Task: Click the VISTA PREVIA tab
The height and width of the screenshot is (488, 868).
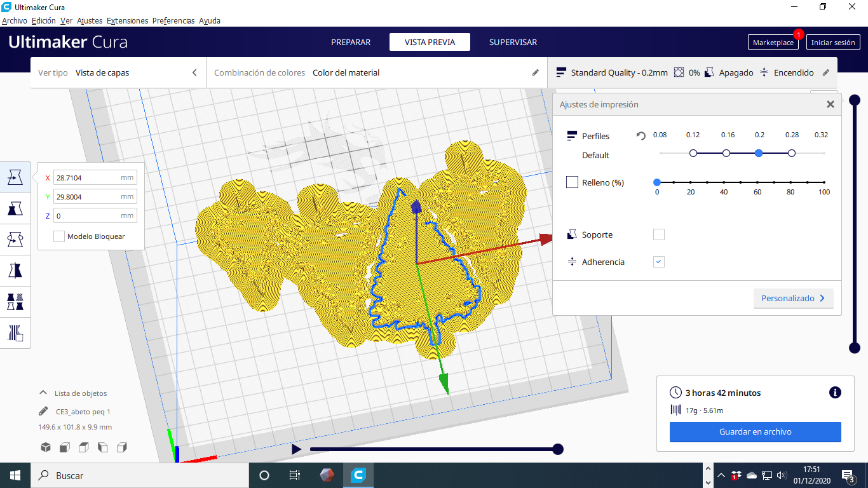Action: tap(430, 42)
